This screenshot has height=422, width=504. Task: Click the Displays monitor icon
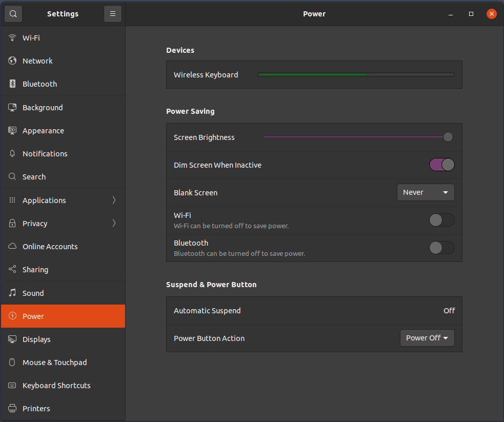point(13,339)
